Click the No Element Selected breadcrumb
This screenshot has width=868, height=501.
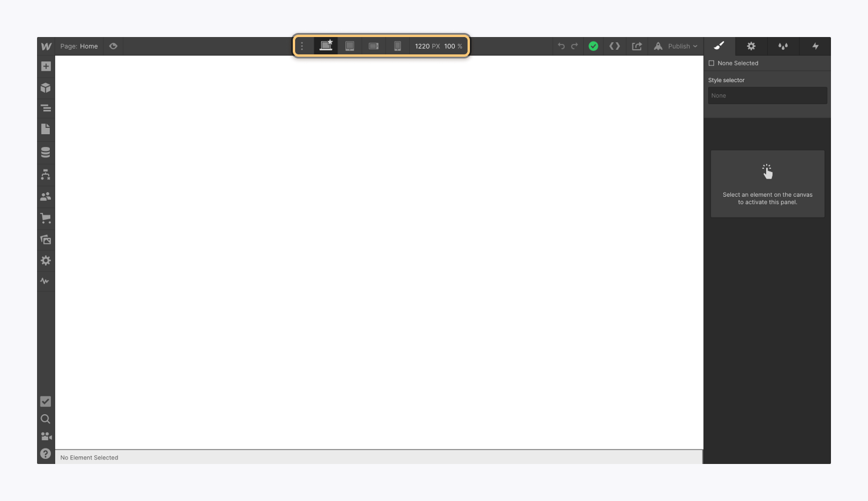(89, 458)
